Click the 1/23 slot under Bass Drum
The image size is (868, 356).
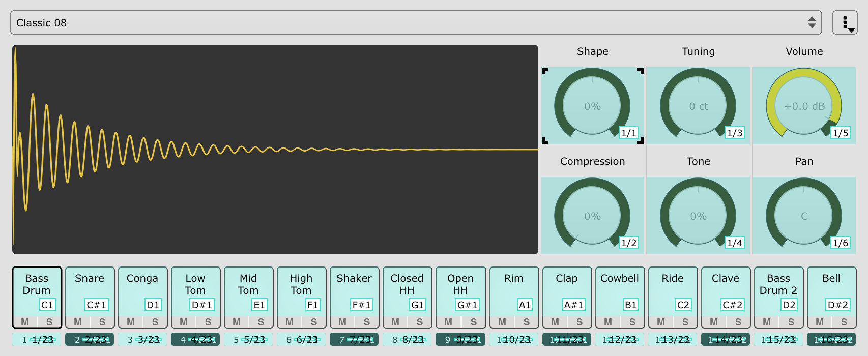[x=37, y=339]
